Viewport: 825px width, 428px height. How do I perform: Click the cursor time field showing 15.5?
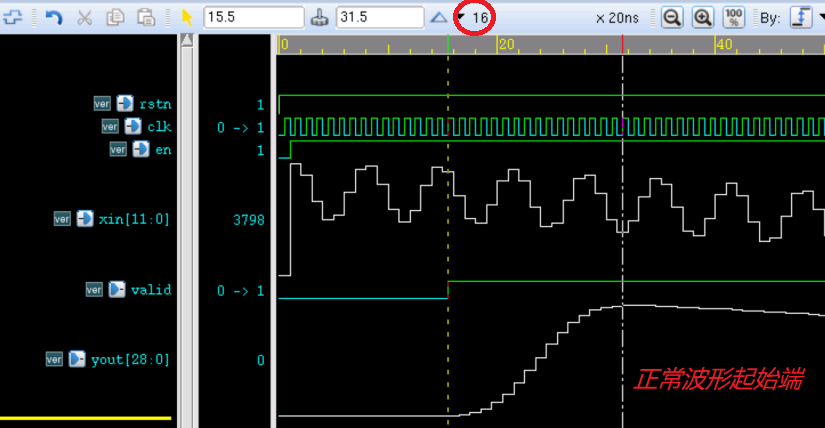click(253, 17)
